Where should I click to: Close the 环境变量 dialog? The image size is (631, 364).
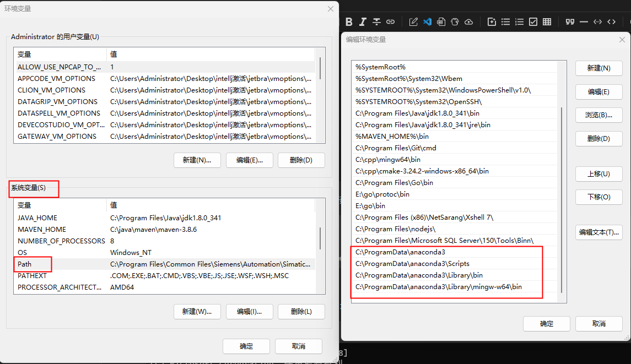(331, 8)
